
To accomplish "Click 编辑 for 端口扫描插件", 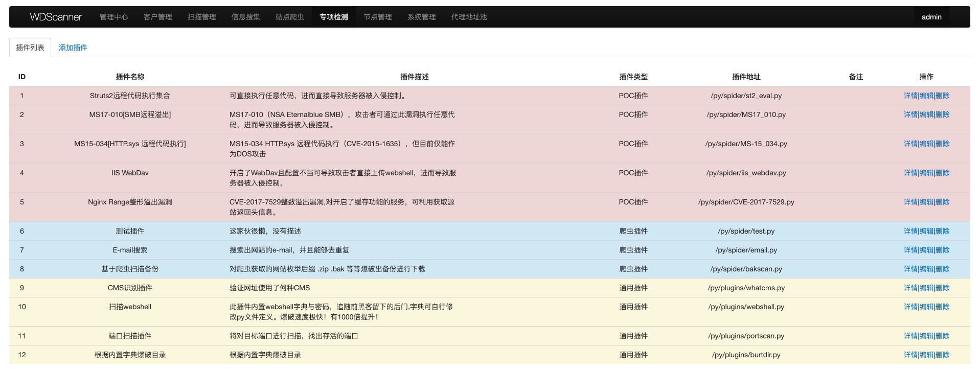I will click(x=926, y=336).
